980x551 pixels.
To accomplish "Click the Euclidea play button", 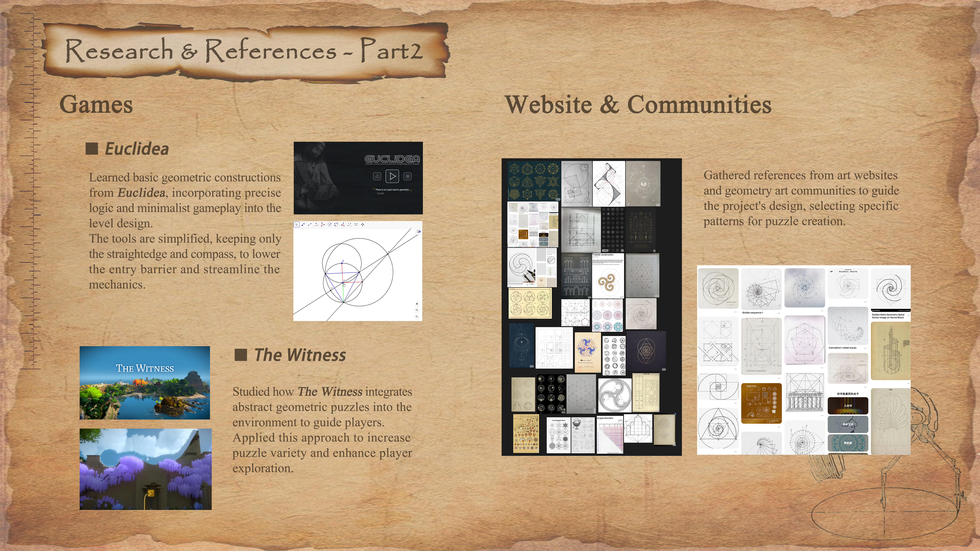I will coord(392,176).
